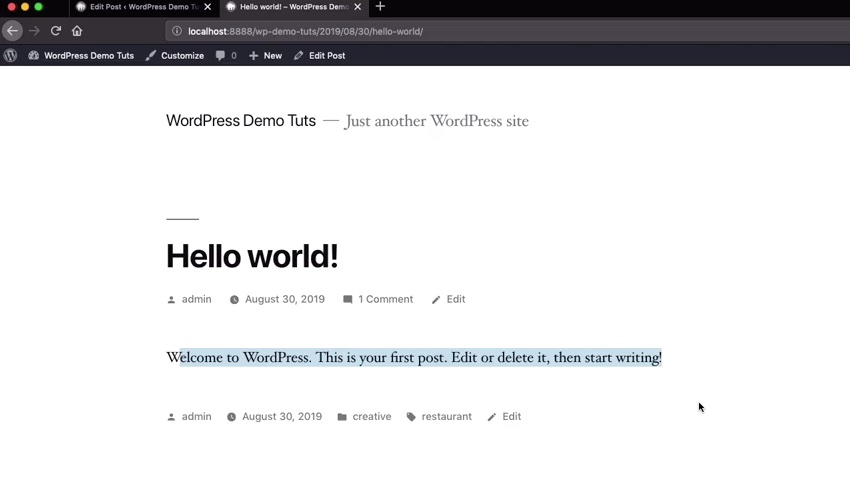Click the pencil icon beside the top Edit link
This screenshot has height=478, width=850.
point(436,300)
